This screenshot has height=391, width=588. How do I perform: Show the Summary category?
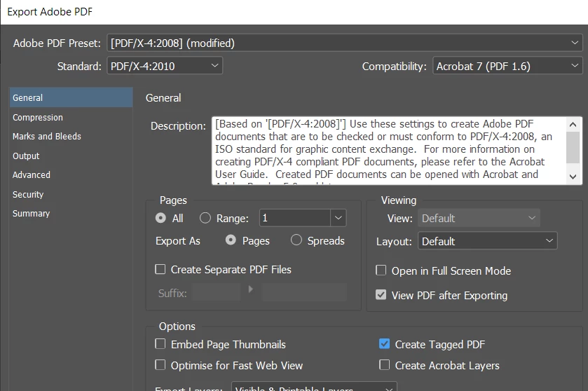tap(71, 214)
